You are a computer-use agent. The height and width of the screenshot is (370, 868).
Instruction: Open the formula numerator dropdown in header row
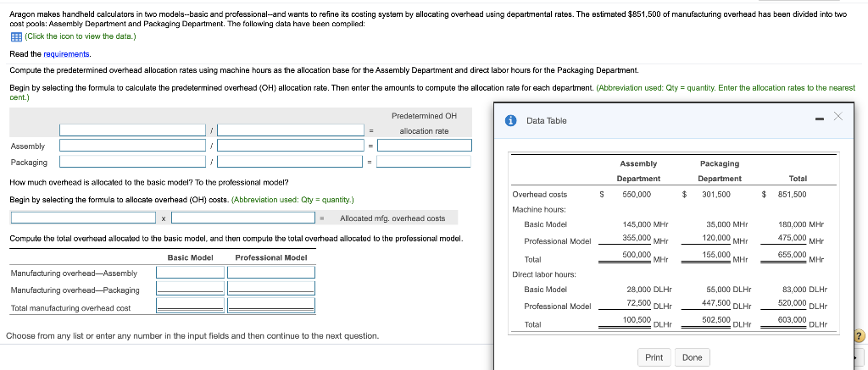pos(133,130)
